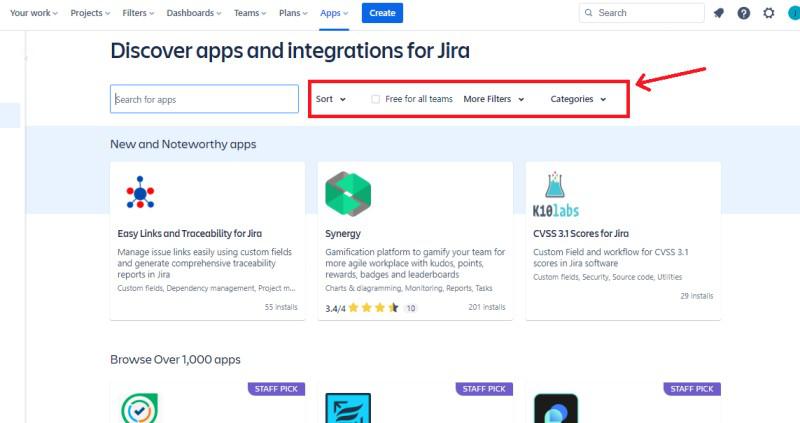Expand the Sort dropdown

pos(331,99)
